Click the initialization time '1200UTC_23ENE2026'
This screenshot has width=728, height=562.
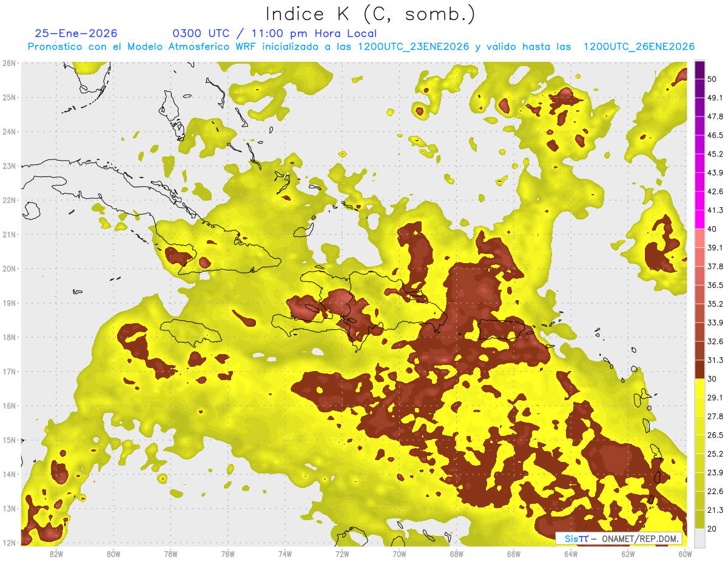tap(414, 47)
